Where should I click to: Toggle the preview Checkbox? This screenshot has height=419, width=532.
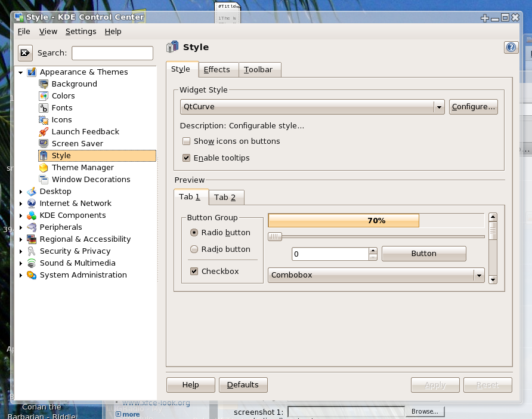pos(194,272)
